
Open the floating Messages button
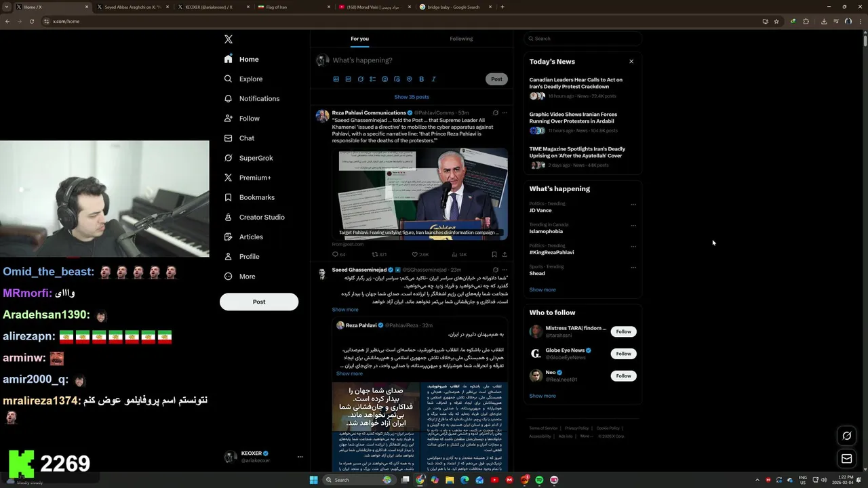coord(846,459)
